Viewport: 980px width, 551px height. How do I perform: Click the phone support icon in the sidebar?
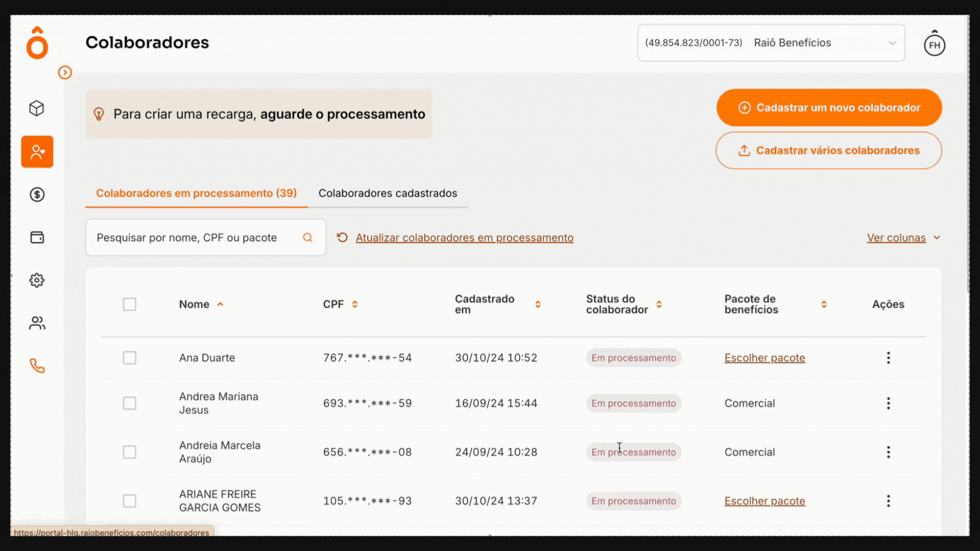(x=37, y=366)
